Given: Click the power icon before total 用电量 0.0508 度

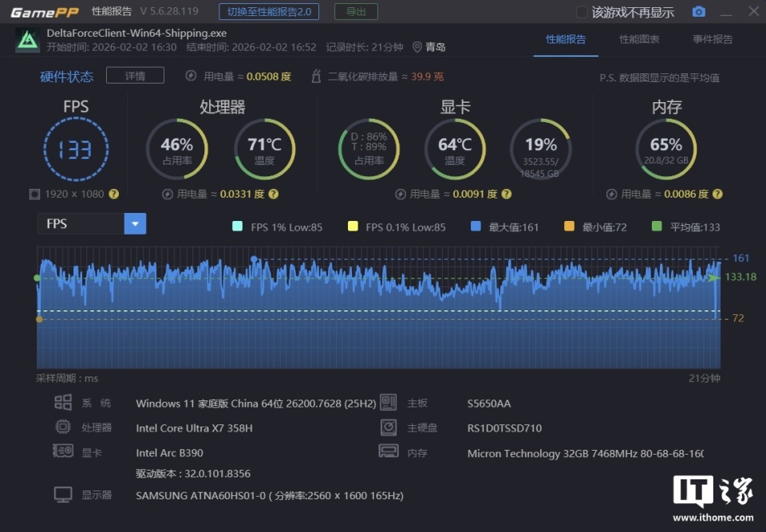Looking at the screenshot, I should pyautogui.click(x=191, y=76).
